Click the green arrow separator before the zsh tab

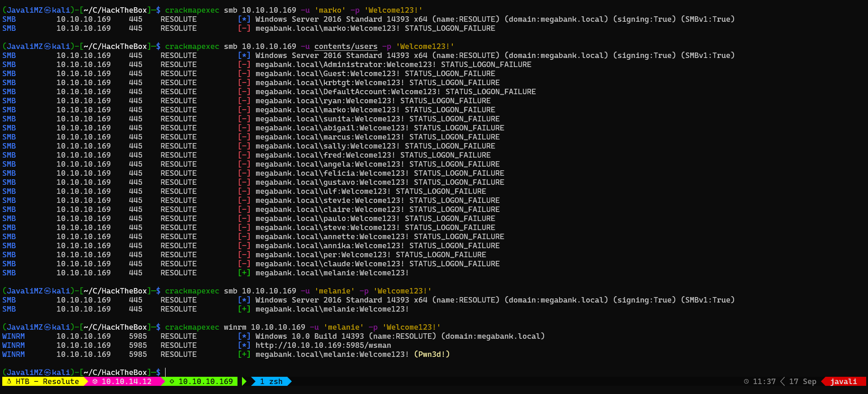[244, 381]
